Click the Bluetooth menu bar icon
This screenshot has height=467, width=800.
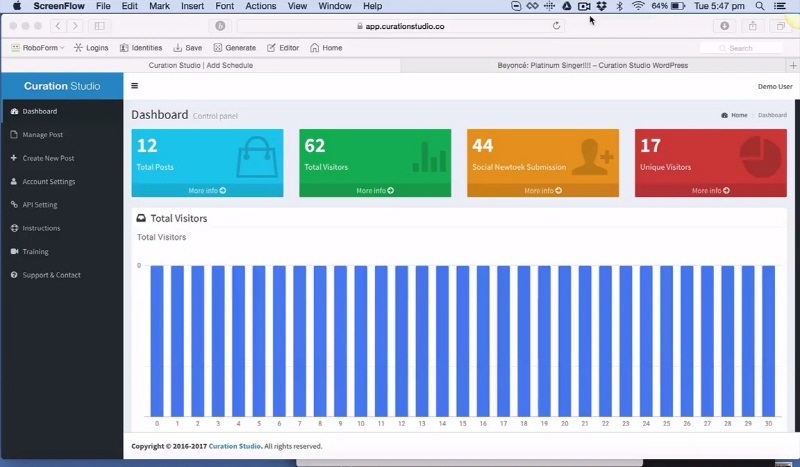click(x=619, y=6)
